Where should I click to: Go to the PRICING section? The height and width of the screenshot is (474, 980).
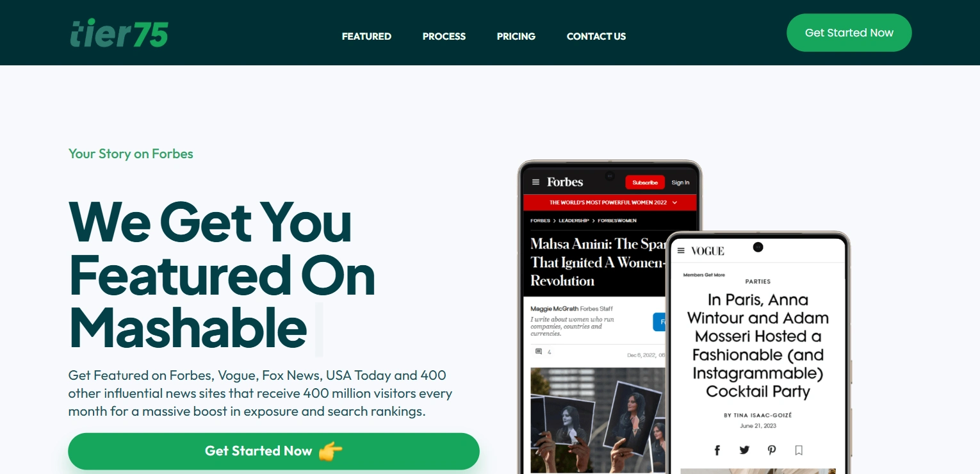coord(516,37)
